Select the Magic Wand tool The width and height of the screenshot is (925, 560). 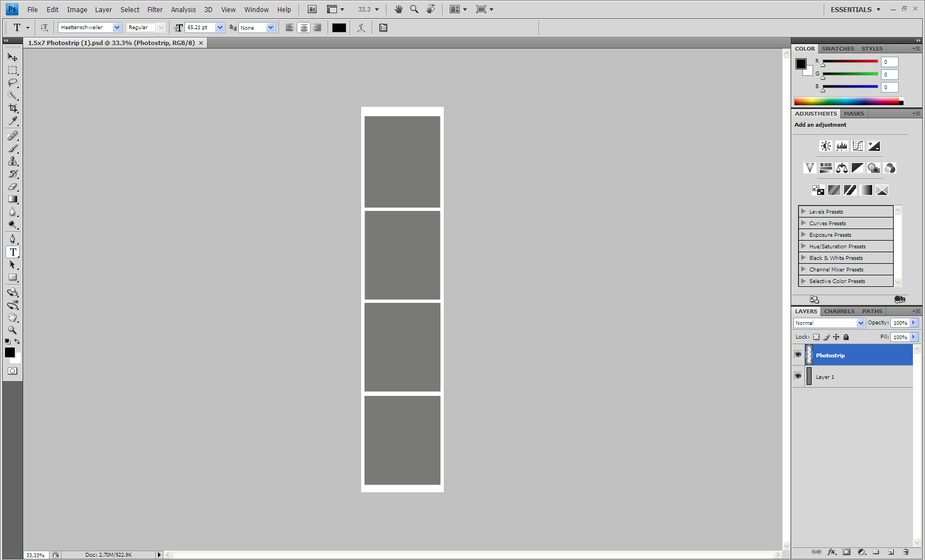click(x=13, y=96)
